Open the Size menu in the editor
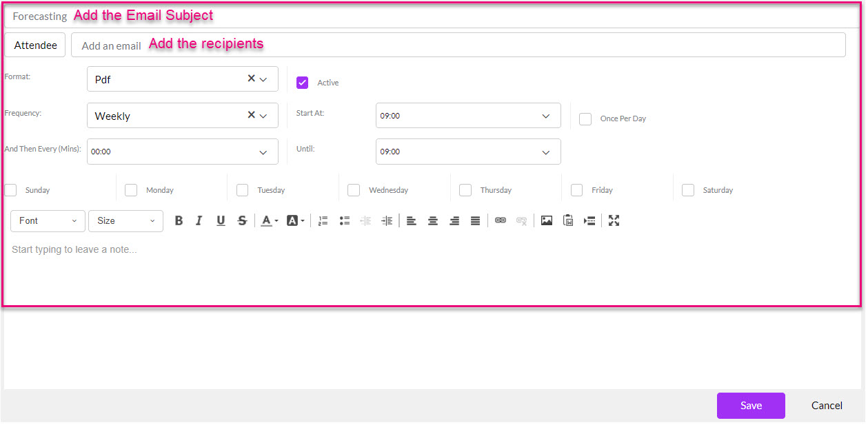 [x=125, y=220]
